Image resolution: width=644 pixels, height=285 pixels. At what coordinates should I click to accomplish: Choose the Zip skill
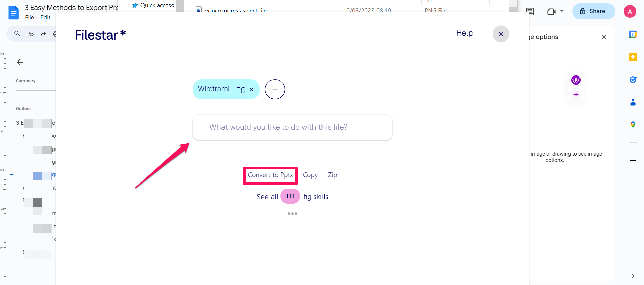pos(332,175)
